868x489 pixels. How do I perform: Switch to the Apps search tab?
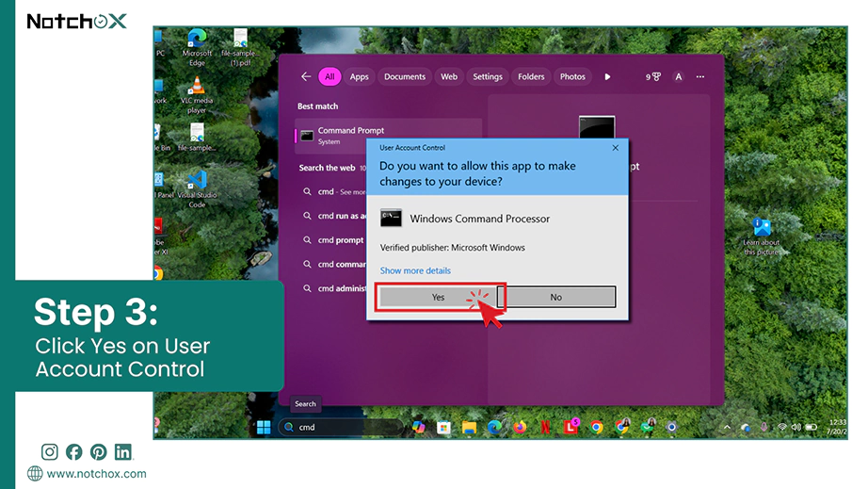[x=359, y=76]
